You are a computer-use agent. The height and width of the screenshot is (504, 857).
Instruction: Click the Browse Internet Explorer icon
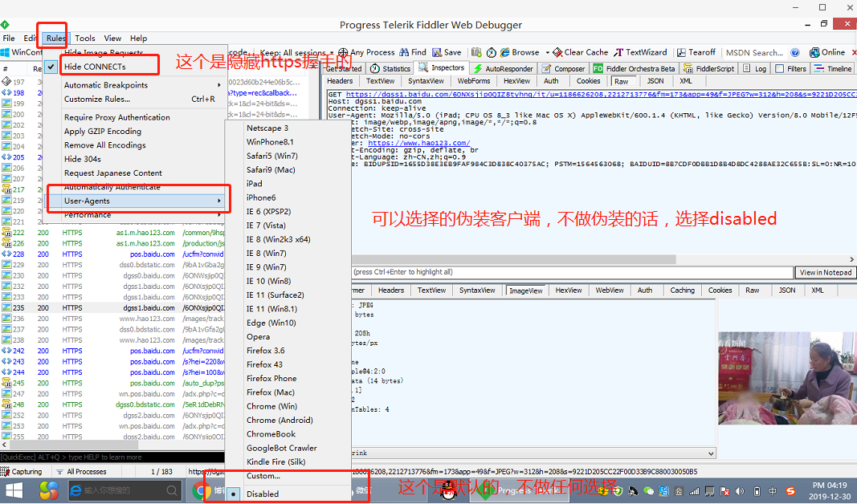pos(504,52)
